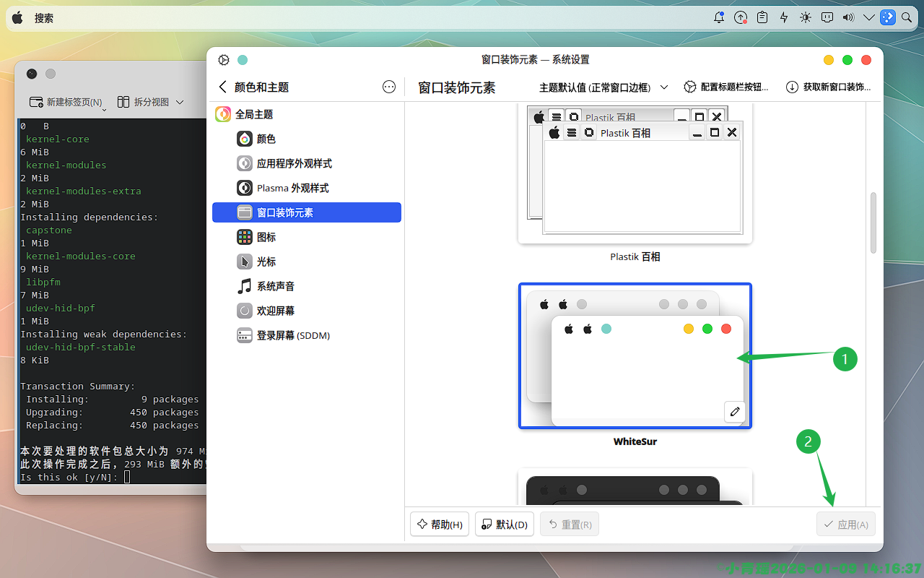Click the software update icon in tray
This screenshot has width=924, height=578.
741,18
